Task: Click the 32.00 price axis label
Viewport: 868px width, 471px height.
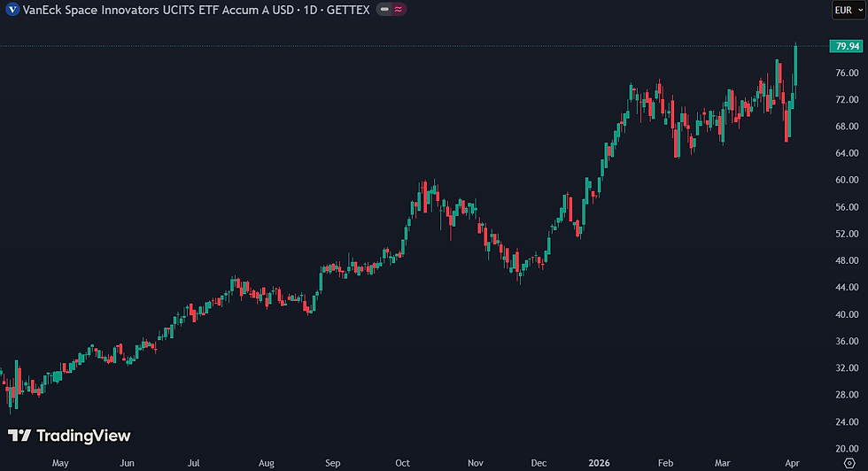Action: pos(847,367)
